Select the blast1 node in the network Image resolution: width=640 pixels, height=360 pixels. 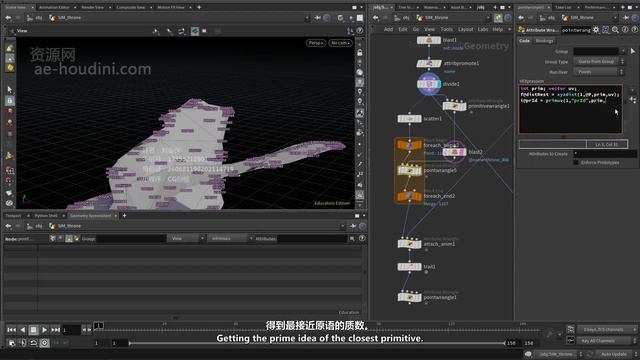tap(429, 40)
